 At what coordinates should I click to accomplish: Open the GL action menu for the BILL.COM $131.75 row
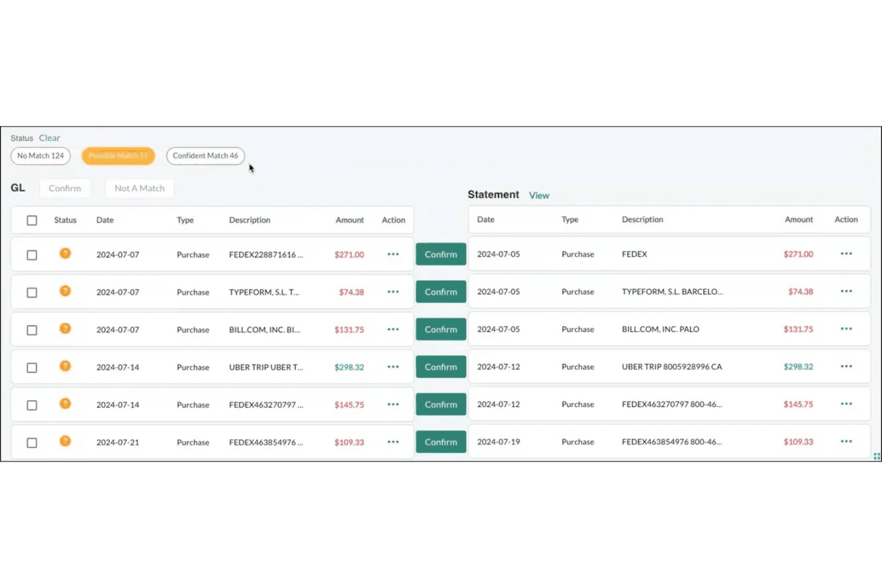pos(393,329)
